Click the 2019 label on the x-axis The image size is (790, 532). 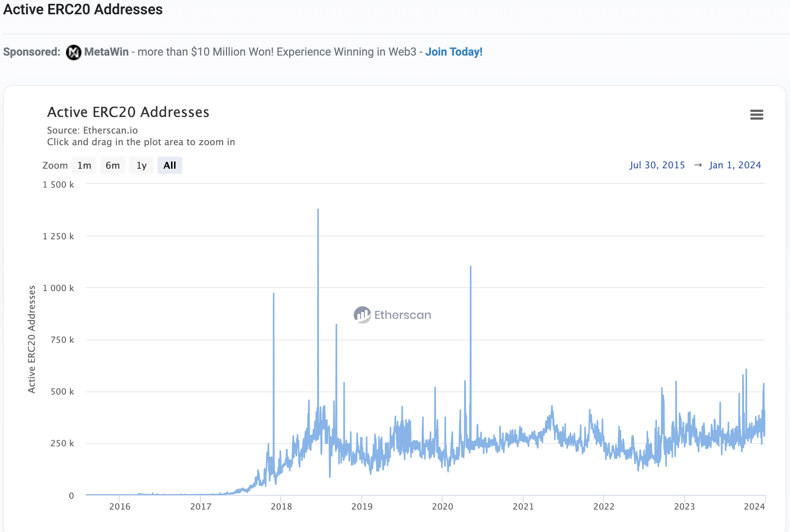pyautogui.click(x=362, y=507)
